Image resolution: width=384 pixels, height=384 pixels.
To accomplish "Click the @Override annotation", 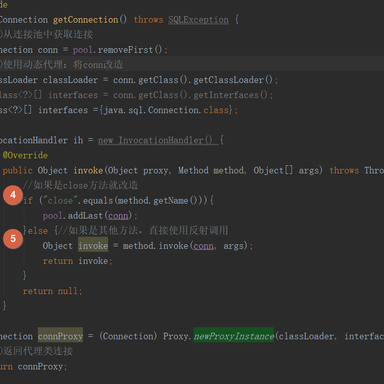I will coord(25,155).
